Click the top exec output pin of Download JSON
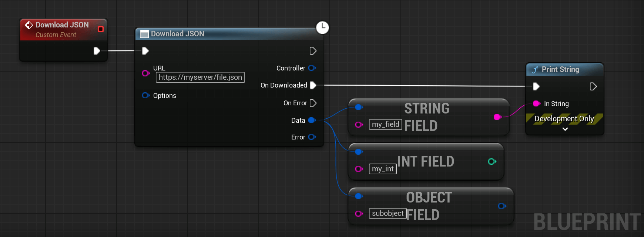Image resolution: width=644 pixels, height=237 pixels. 313,51
